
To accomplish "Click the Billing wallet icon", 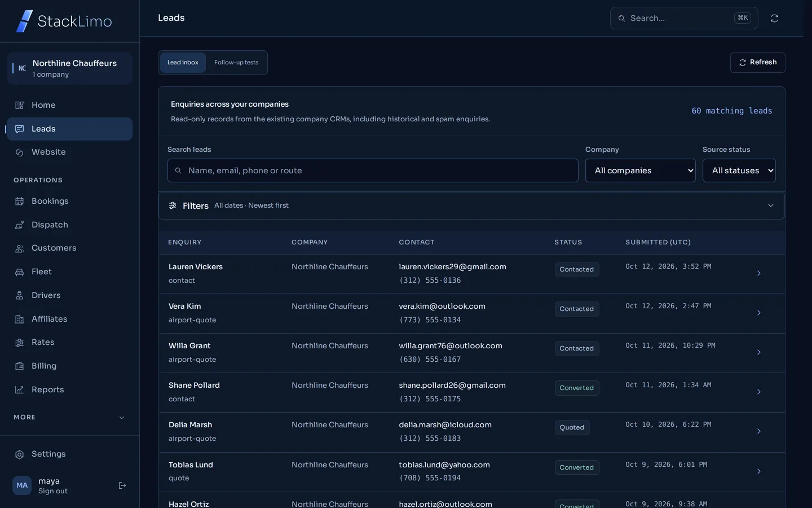I will 20,366.
